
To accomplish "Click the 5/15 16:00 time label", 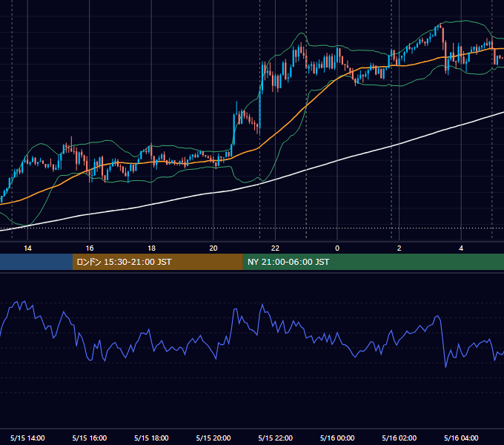I will coord(90,438).
